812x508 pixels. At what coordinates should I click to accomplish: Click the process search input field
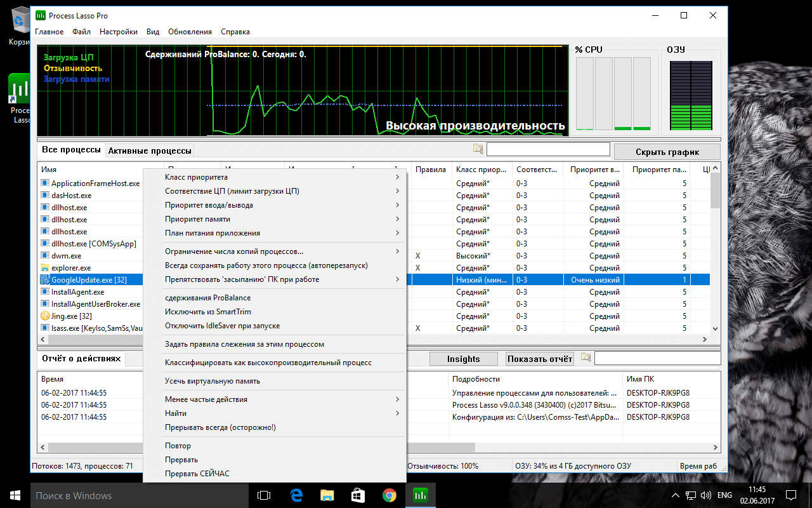(x=548, y=150)
